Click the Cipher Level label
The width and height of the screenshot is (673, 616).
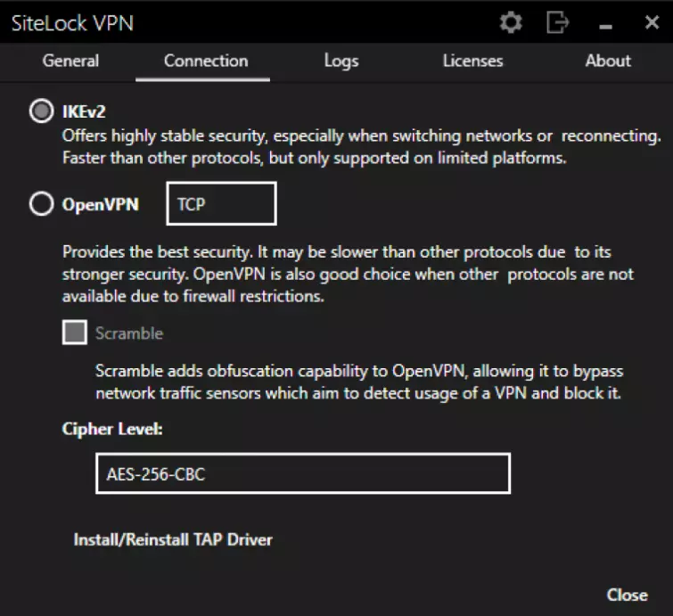click(112, 429)
